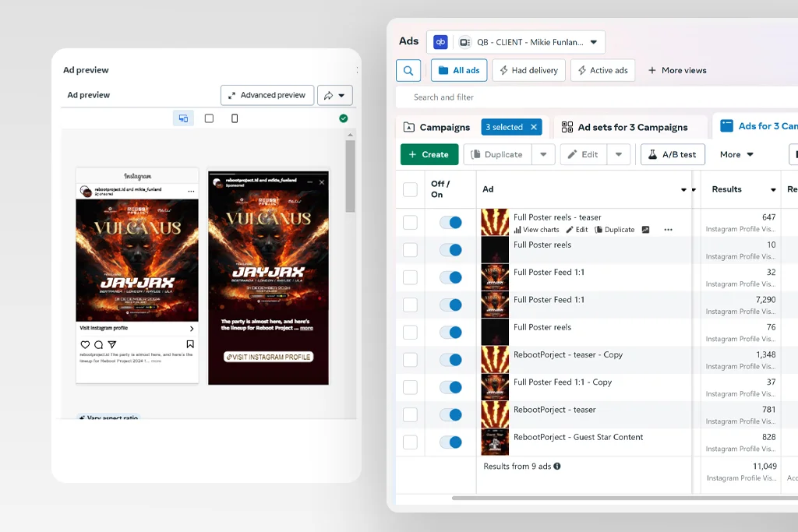798x532 pixels.
Task: Clear the 3 selected campaigns filter
Action: pos(534,127)
